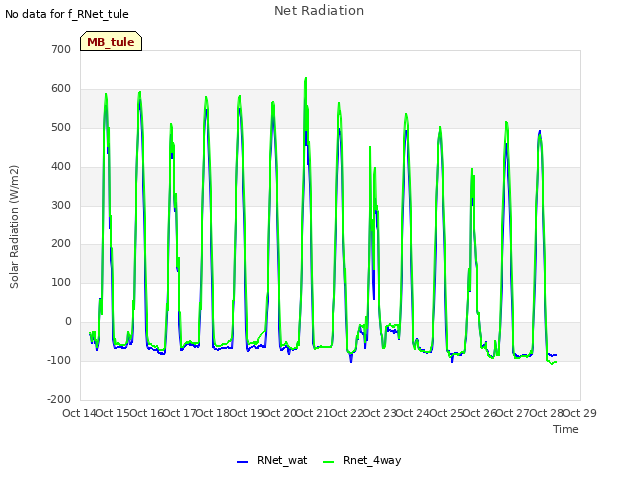
Task: Click the 700 y-axis tick label
Action: click(61, 49)
